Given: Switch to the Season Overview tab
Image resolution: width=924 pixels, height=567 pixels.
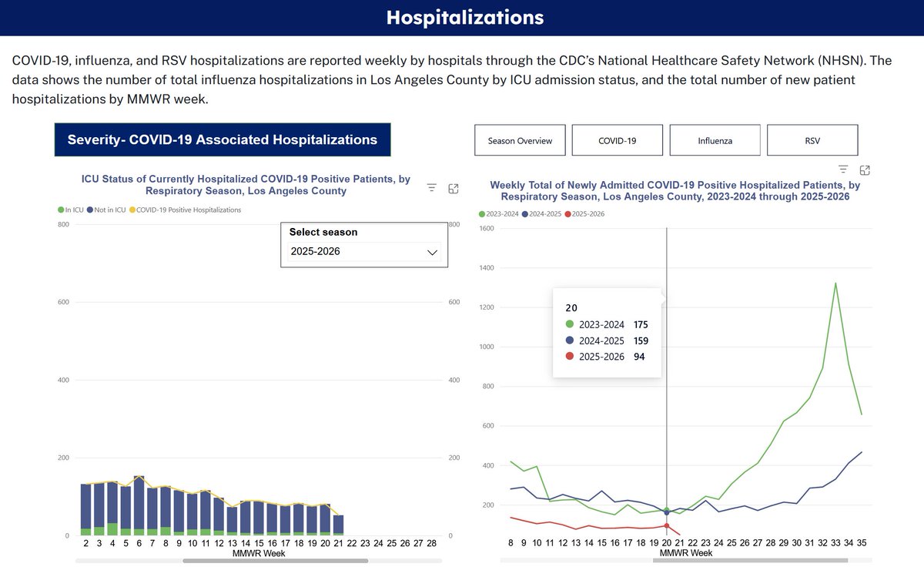Looking at the screenshot, I should 520,141.
